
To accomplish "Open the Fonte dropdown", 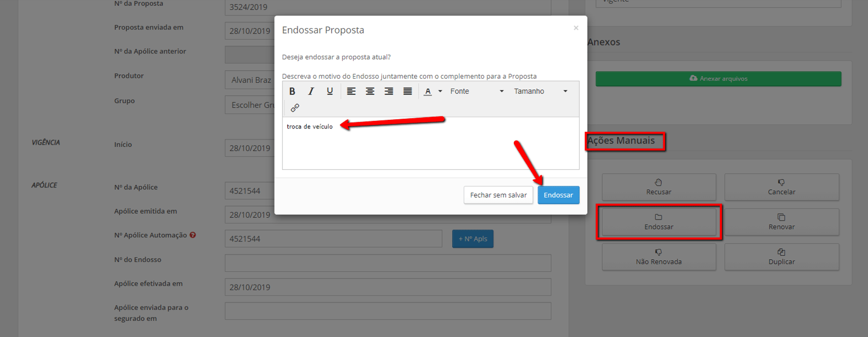I will (476, 92).
